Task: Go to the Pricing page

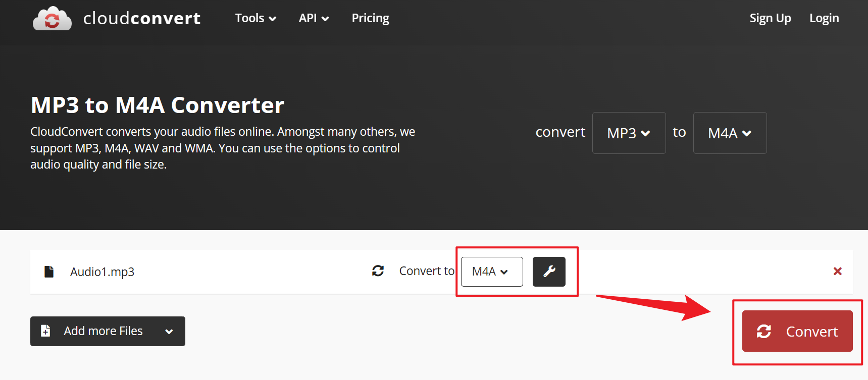Action: (x=370, y=18)
